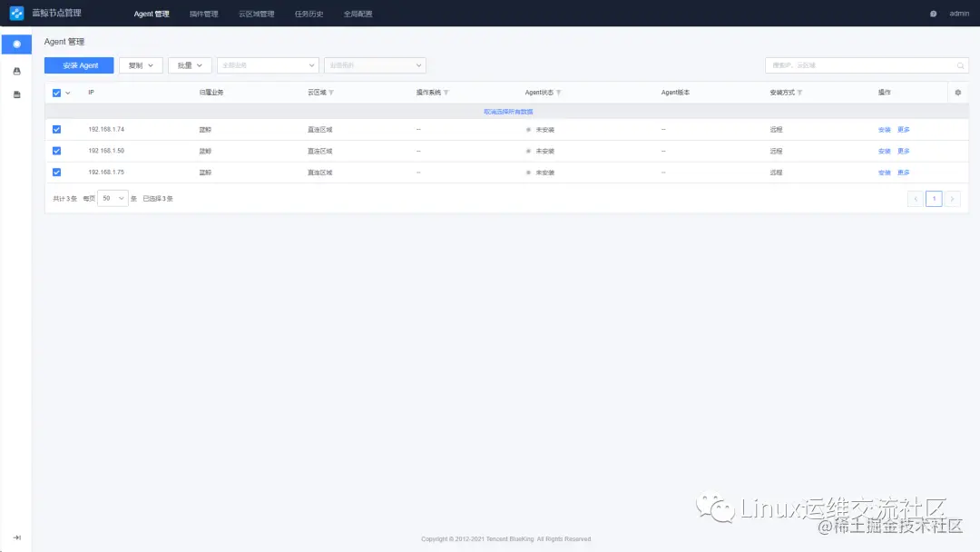The width and height of the screenshot is (980, 552).
Task: Click IP address 192.168.1.75
Action: click(x=106, y=172)
